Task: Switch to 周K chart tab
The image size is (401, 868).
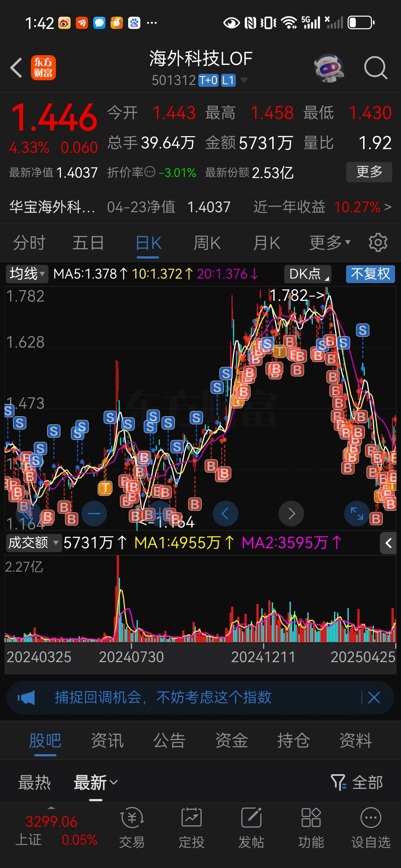Action: 207,243
